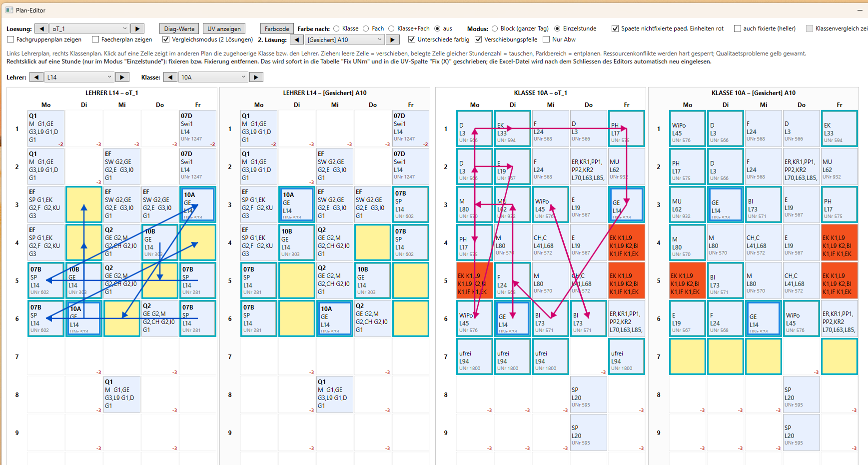Click previous arrow next to Loesung dropdown

(x=41, y=28)
